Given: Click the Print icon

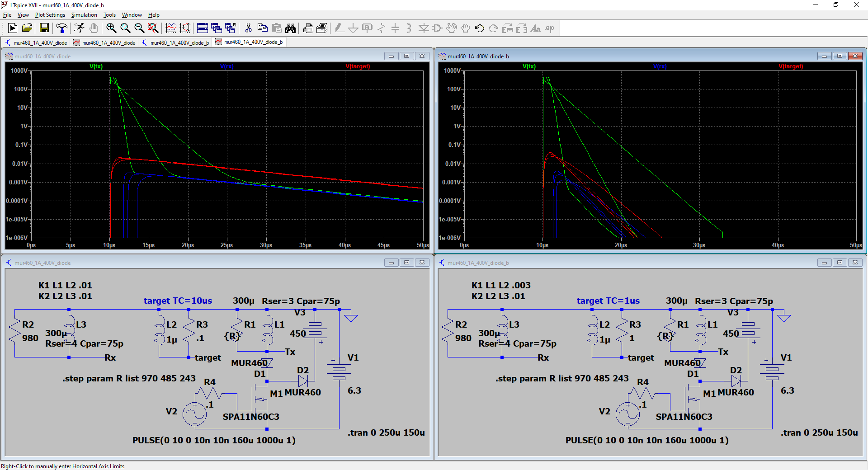Looking at the screenshot, I should pyautogui.click(x=308, y=28).
